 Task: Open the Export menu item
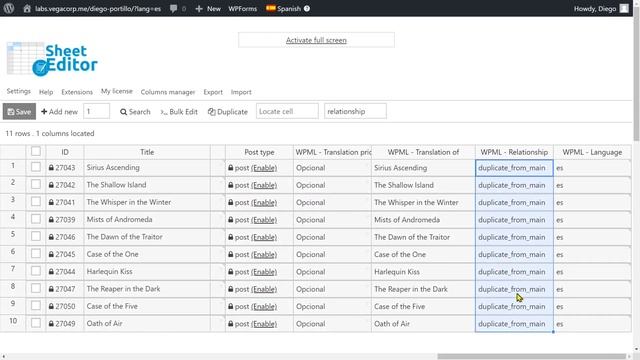pos(213,92)
